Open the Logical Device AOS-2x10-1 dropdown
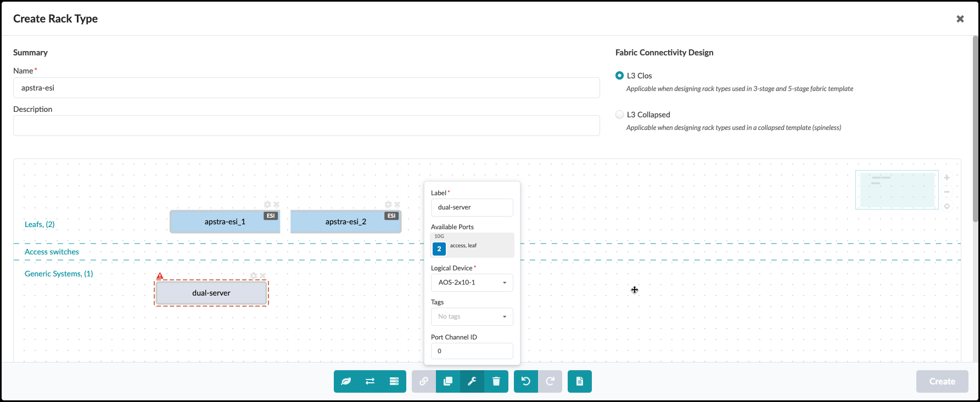 pos(472,282)
